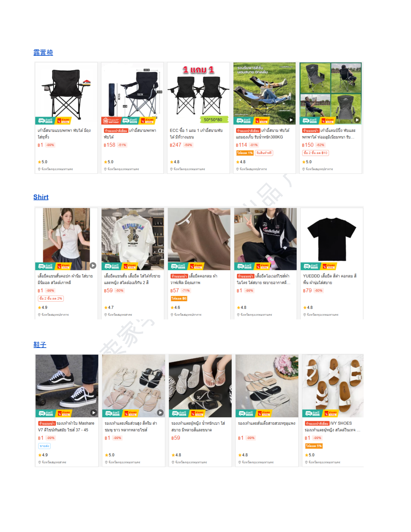Screen dimensions: 411x532
Task: Open the IVY SHOES white sandals thumbnail
Action: click(333, 386)
